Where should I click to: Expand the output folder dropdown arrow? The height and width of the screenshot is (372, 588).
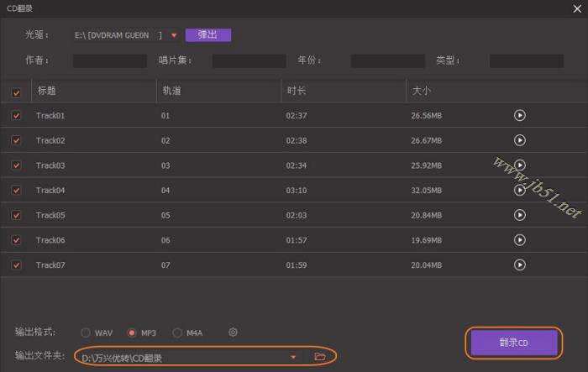293,357
